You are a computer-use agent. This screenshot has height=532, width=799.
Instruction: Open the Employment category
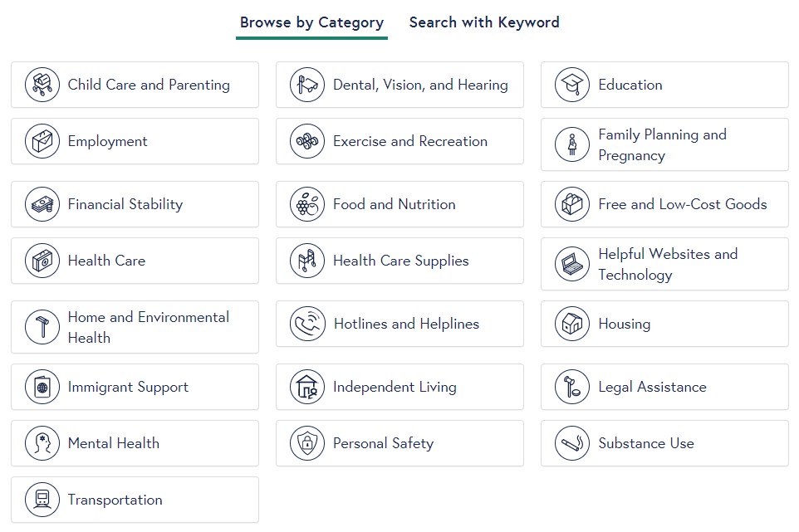[135, 142]
